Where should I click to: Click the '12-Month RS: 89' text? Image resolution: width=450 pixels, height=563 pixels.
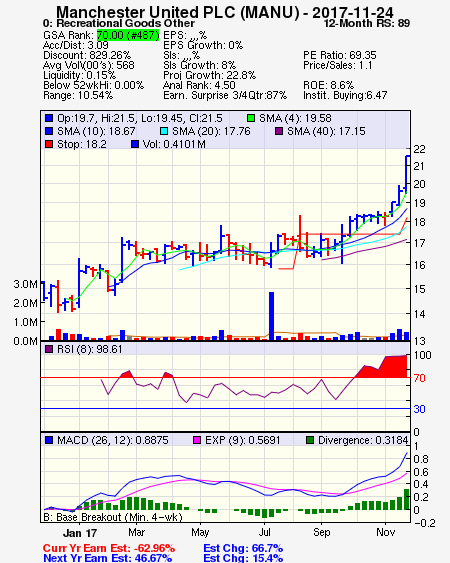tap(367, 23)
